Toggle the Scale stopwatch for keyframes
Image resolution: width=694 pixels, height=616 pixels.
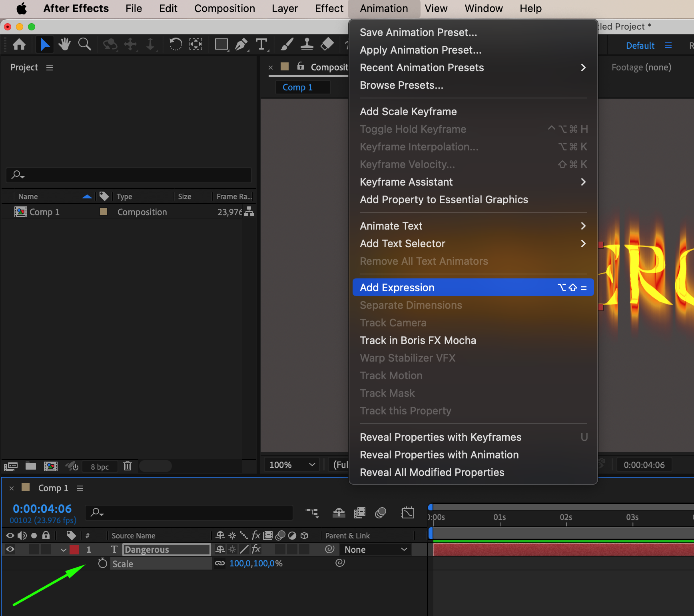[x=103, y=563]
